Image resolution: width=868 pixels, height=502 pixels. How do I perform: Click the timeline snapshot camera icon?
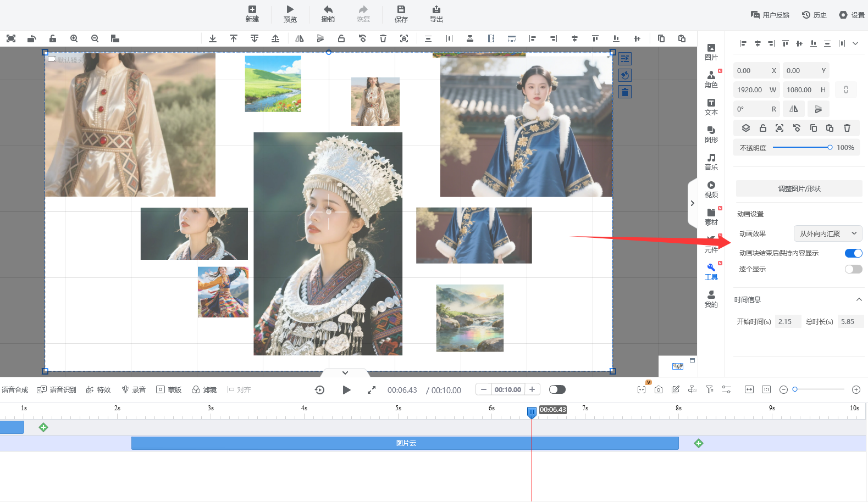pos(659,389)
